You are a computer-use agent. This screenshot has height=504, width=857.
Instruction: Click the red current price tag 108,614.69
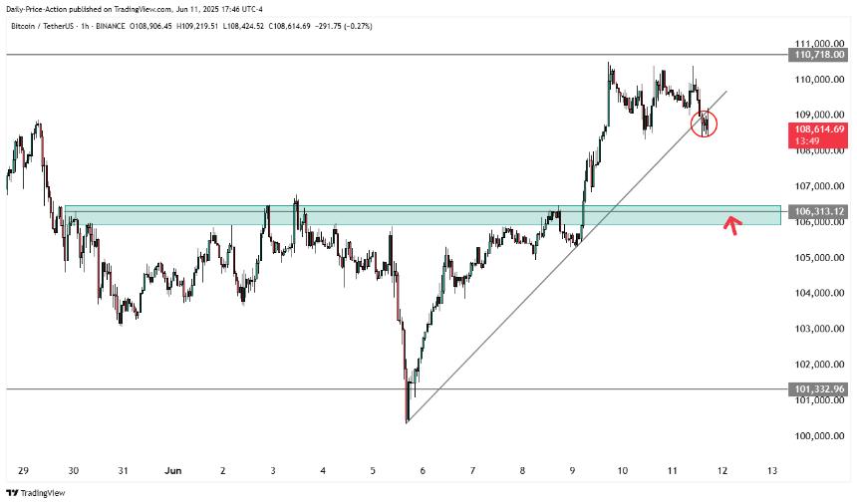pyautogui.click(x=818, y=134)
